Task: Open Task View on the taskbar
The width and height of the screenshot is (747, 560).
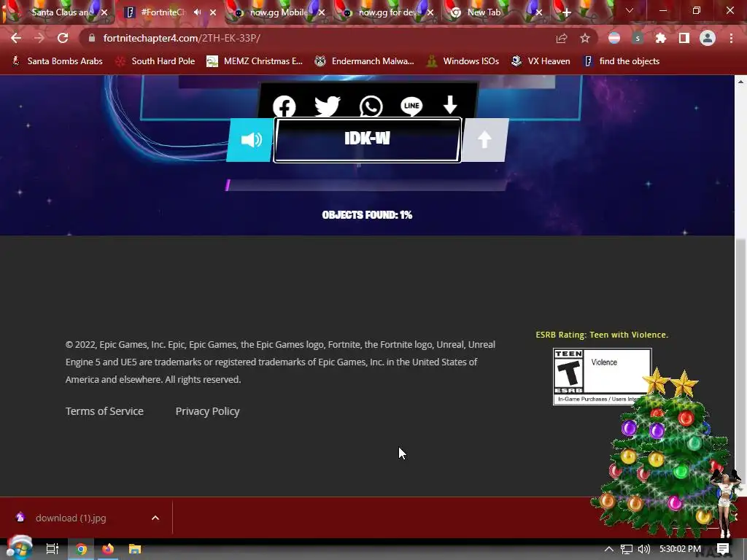Action: [52, 549]
